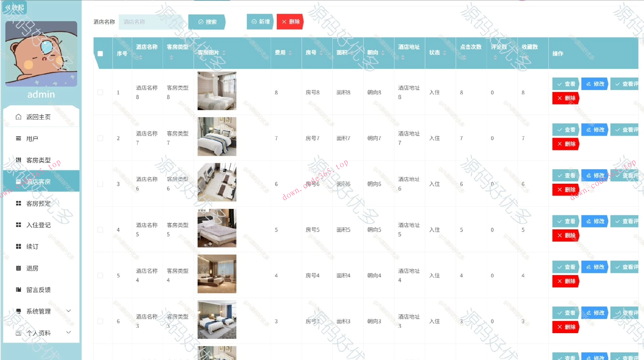This screenshot has width=644, height=360.
Task: Sort by the 客房类型 column sort arrows
Action: 171,57
